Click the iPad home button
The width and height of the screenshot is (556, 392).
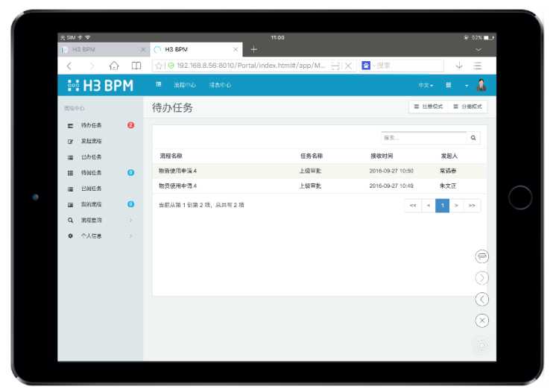tap(519, 197)
